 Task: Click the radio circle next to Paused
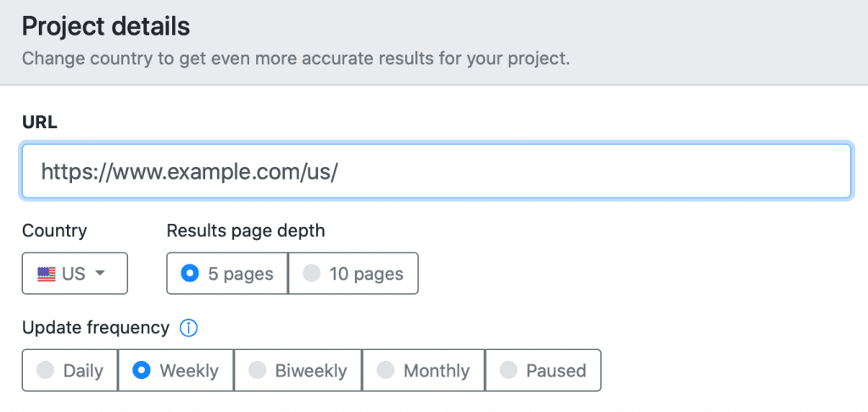509,370
